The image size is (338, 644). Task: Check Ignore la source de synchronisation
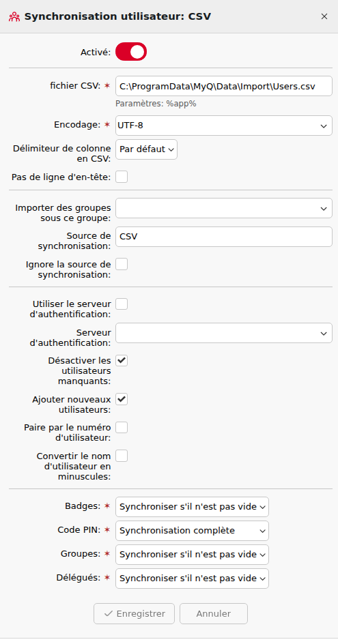[122, 264]
